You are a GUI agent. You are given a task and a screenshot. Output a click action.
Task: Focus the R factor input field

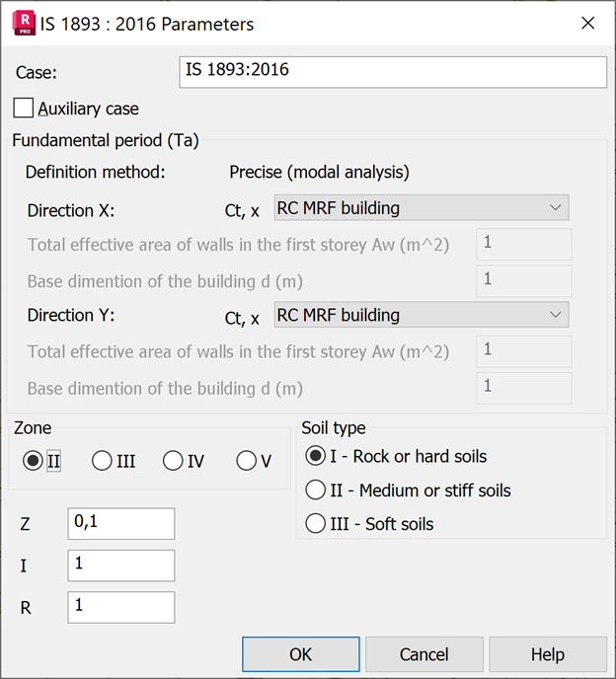pyautogui.click(x=120, y=606)
